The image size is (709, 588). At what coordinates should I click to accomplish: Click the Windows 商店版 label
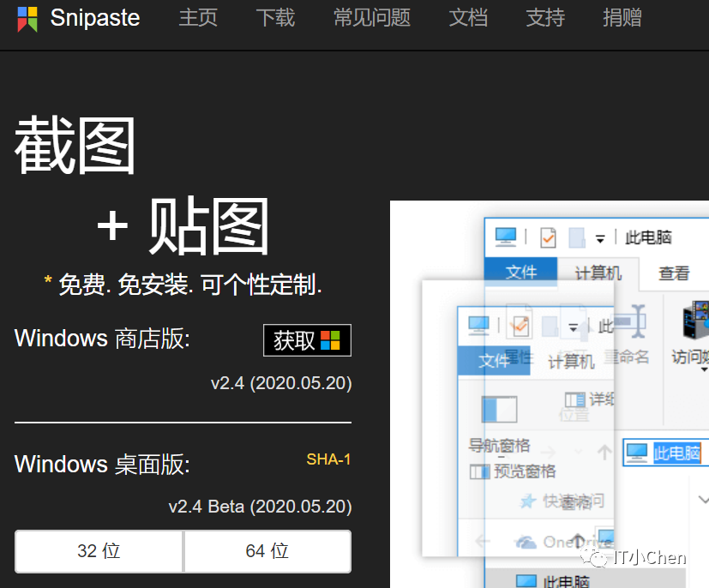click(102, 339)
